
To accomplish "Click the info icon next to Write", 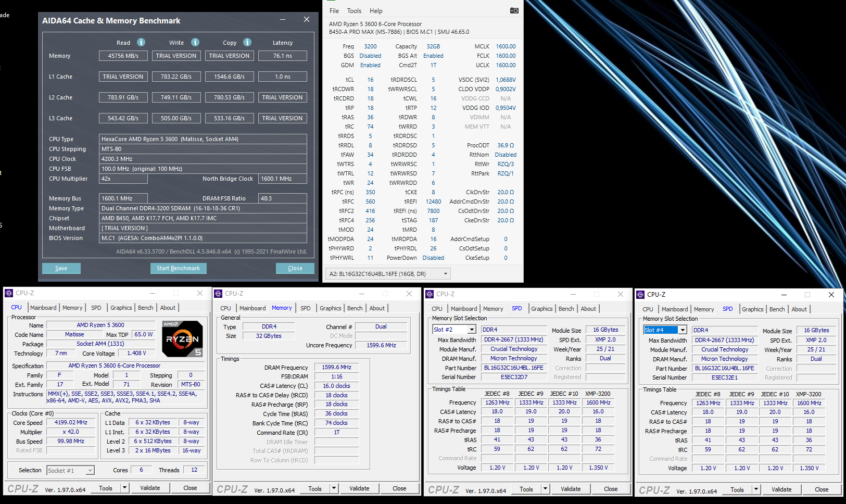I will 195,42.
